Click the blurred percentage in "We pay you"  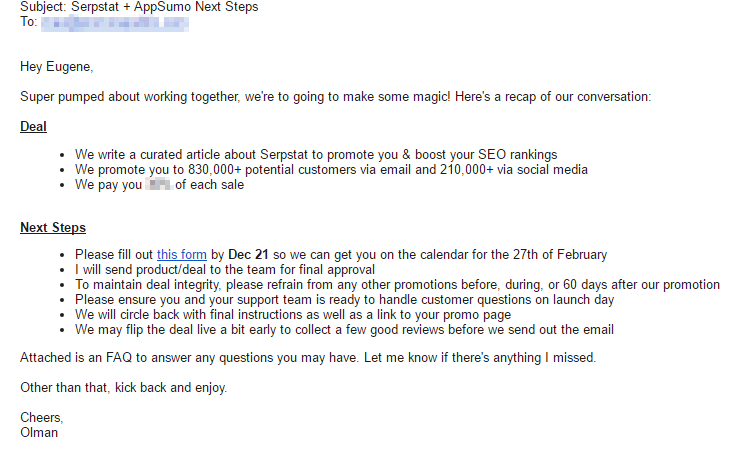point(158,184)
